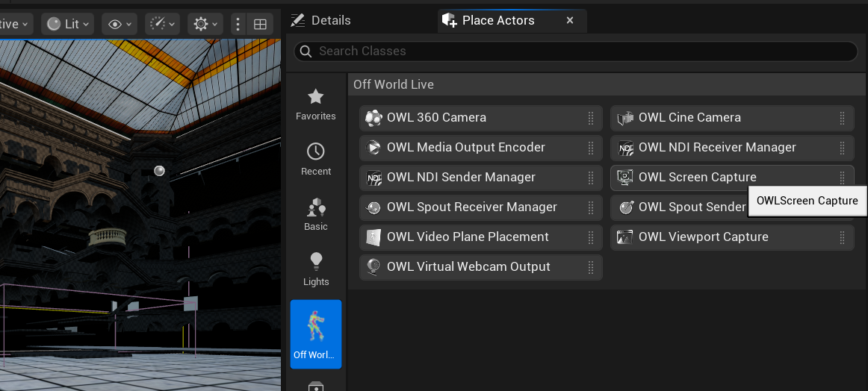Click drag handle on OWL Screen Capture
868x391 pixels.
tap(842, 178)
